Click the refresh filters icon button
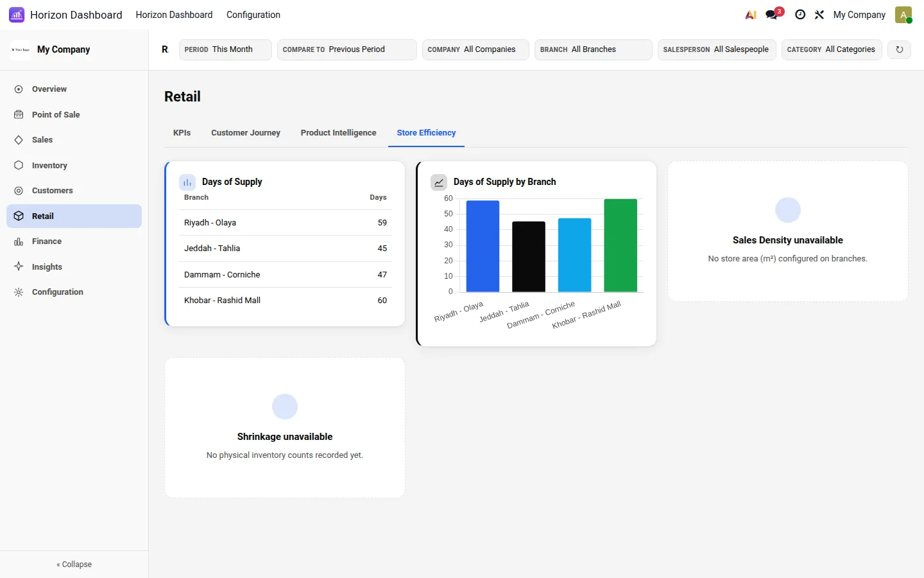This screenshot has width=924, height=578. pyautogui.click(x=900, y=49)
